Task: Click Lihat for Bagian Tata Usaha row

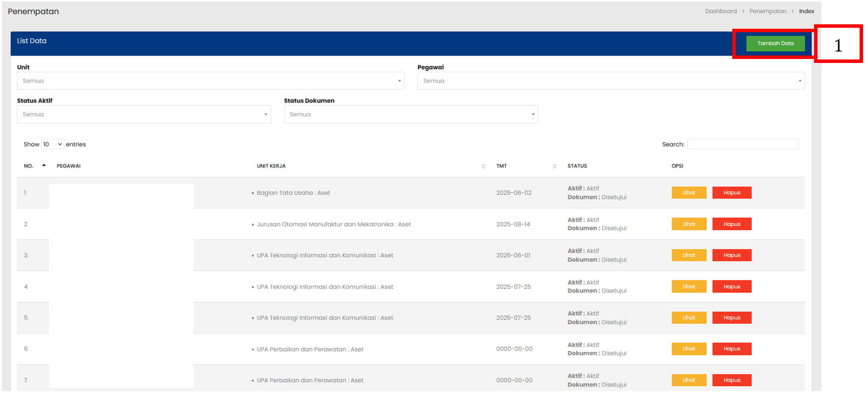Action: [689, 193]
